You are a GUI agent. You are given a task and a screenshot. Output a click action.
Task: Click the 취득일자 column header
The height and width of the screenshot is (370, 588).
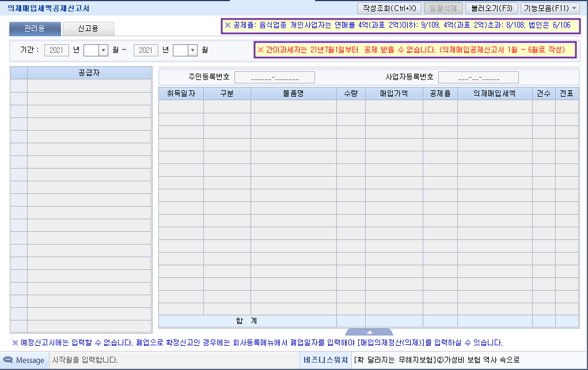[181, 94]
